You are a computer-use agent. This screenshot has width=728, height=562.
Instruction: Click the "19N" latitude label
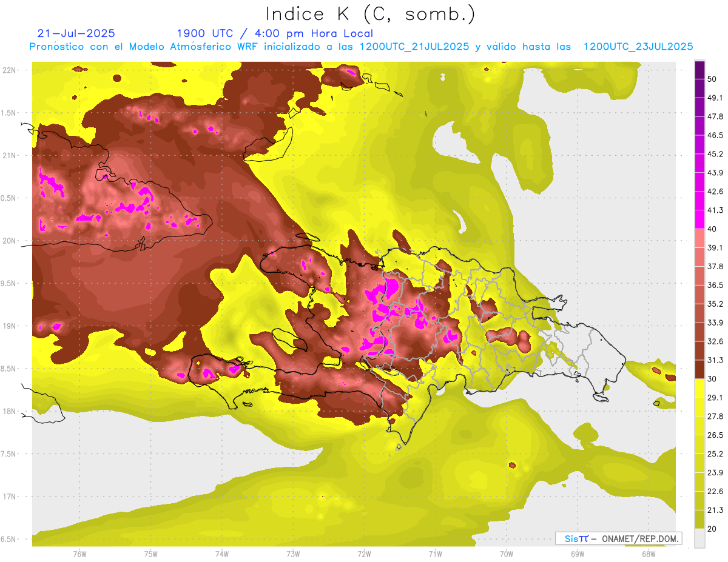pyautogui.click(x=10, y=326)
